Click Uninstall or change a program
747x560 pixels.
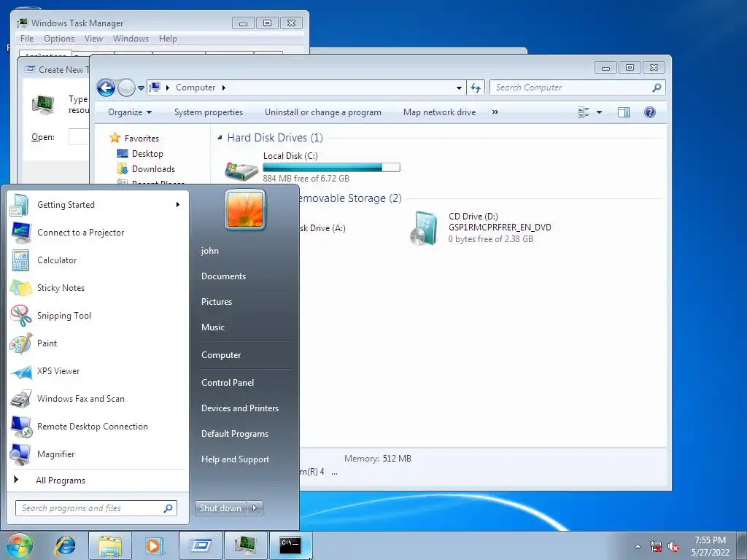pos(323,112)
